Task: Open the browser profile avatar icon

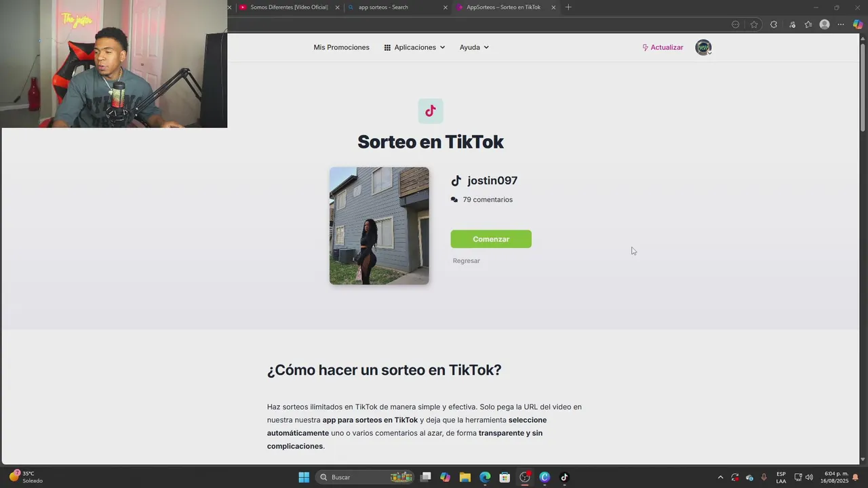Action: tap(825, 24)
